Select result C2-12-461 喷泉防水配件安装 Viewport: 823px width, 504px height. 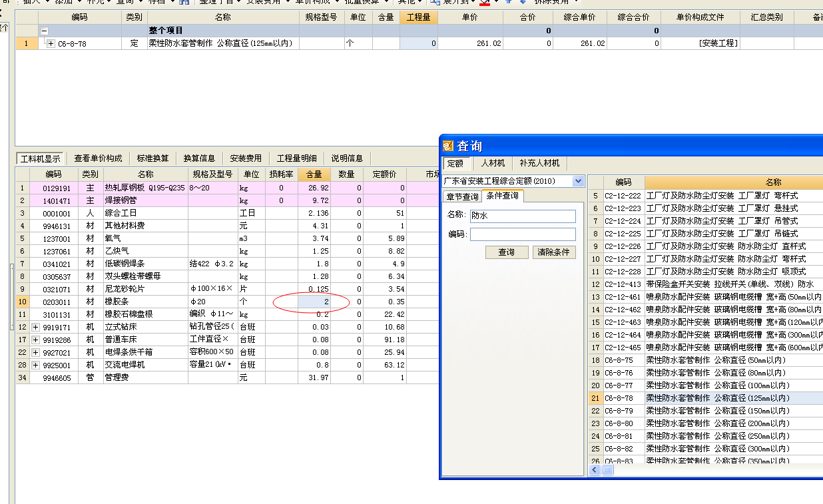tap(706, 297)
